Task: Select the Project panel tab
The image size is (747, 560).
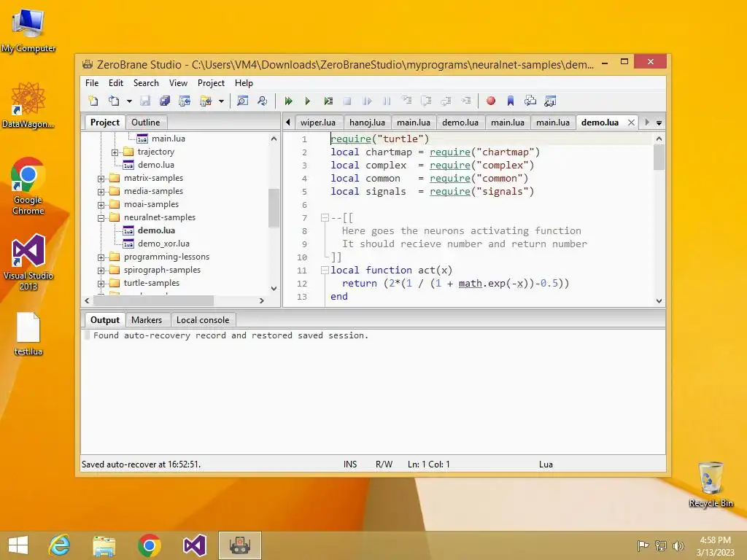Action: point(105,122)
